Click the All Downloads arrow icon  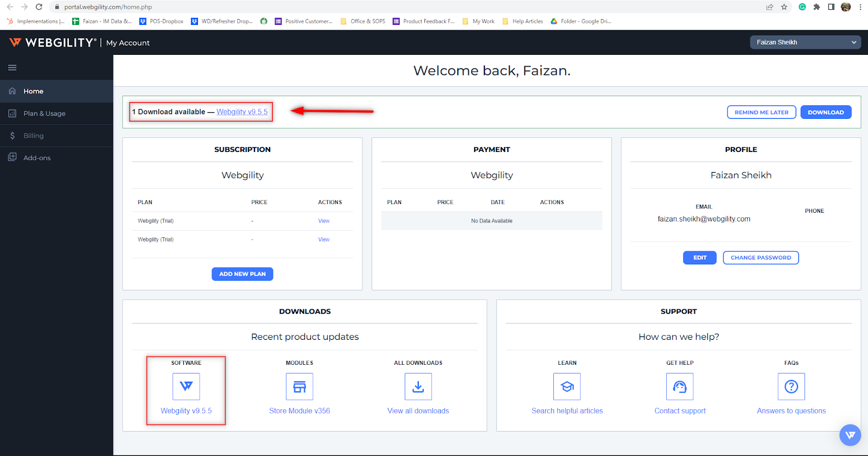click(418, 387)
